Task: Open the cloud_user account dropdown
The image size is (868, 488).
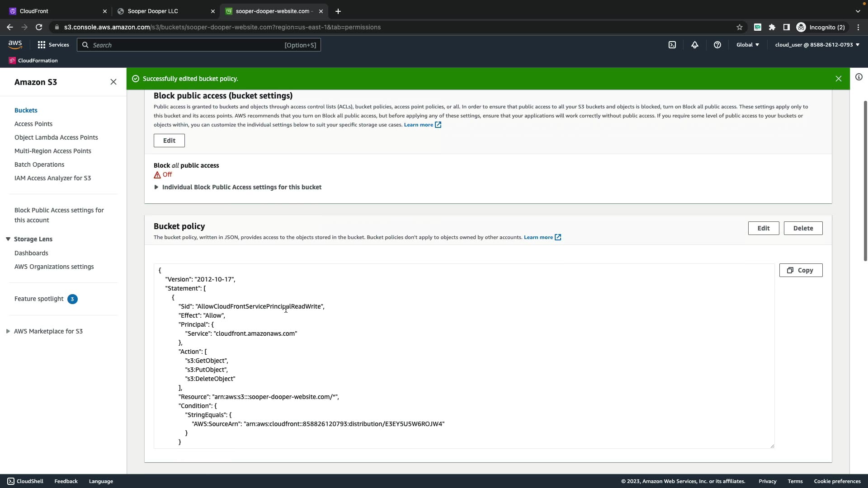Action: pos(817,45)
